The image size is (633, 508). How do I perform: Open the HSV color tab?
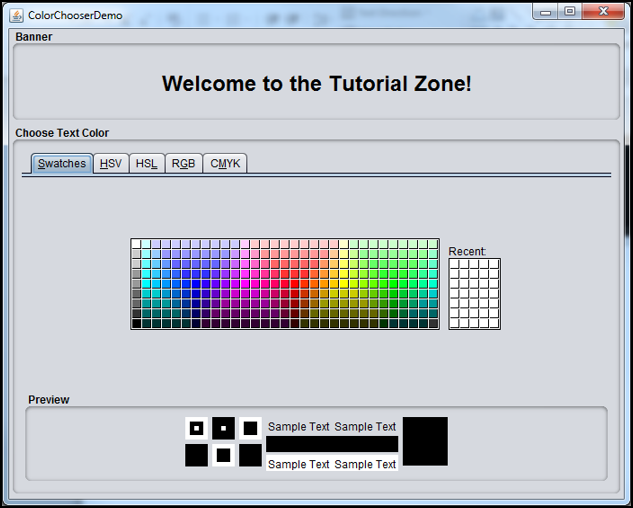point(111,164)
